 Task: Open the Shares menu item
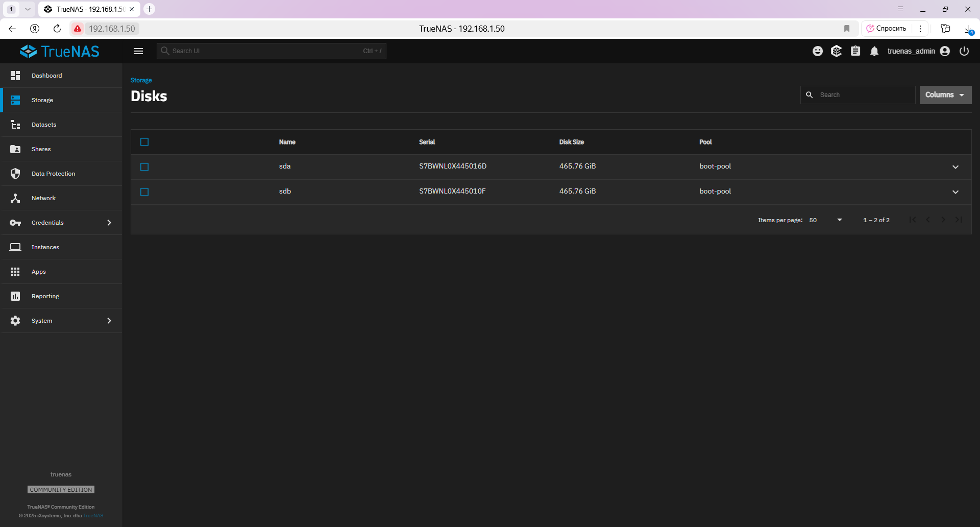[x=61, y=149]
